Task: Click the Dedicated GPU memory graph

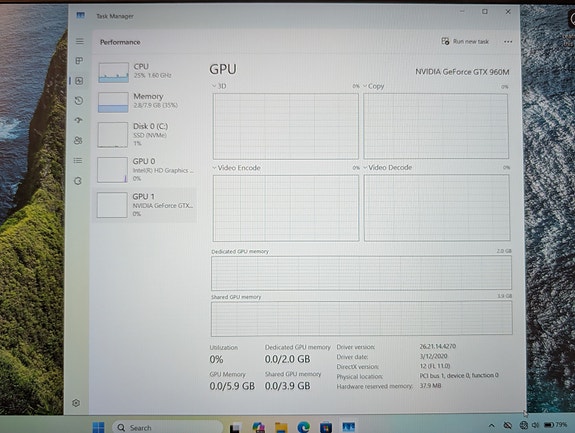Action: point(361,273)
